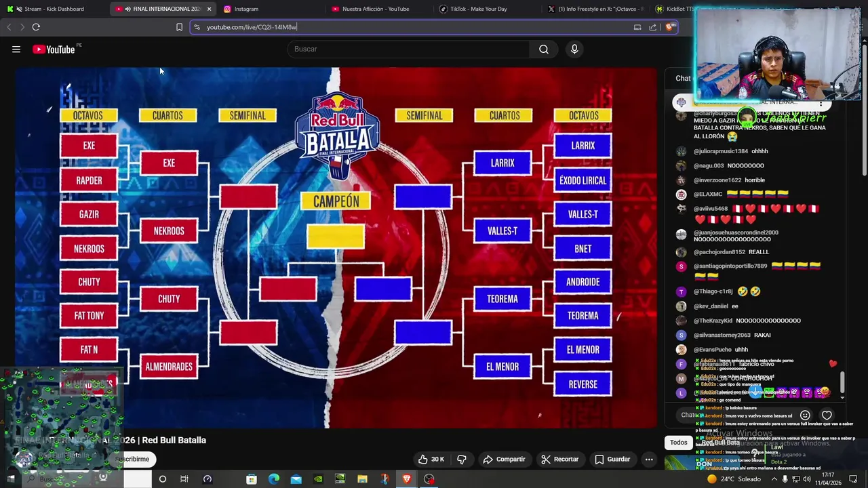Go to the YouTube home logo
Screen dimensions: 868x488
(x=54, y=49)
